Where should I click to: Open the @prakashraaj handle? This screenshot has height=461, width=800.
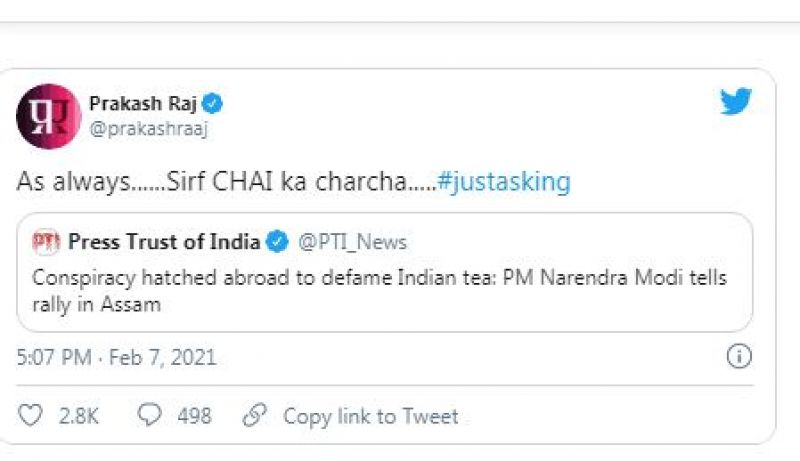coord(149,129)
